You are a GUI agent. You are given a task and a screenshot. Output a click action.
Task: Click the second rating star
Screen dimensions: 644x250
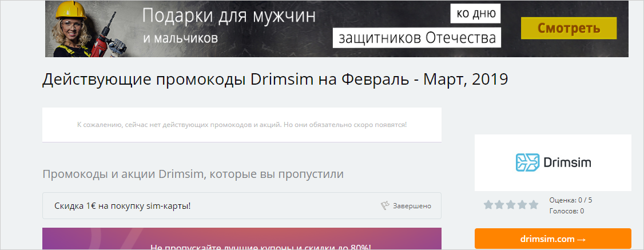tap(500, 205)
